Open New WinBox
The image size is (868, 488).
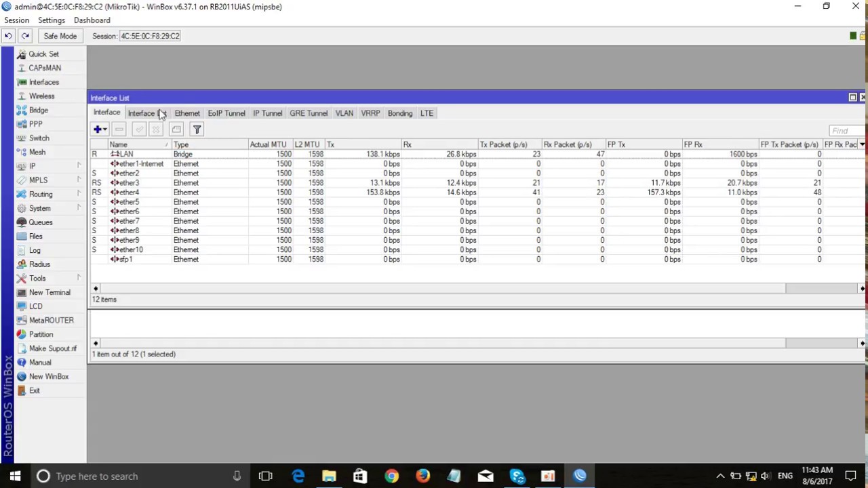(x=49, y=376)
